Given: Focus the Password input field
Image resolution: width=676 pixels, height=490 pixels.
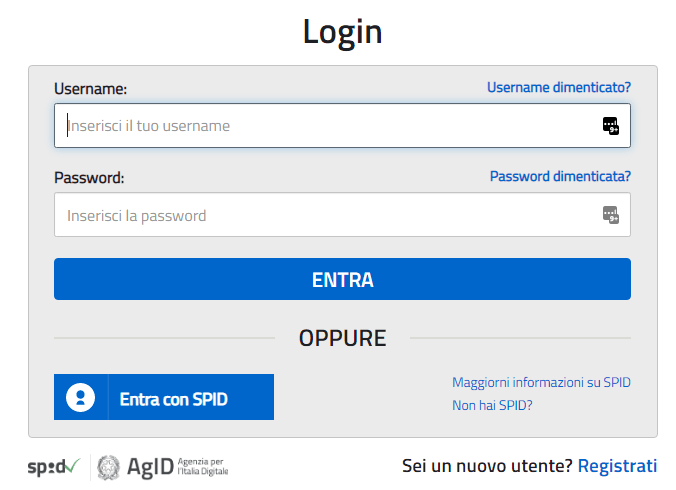Looking at the screenshot, I should 330,215.
